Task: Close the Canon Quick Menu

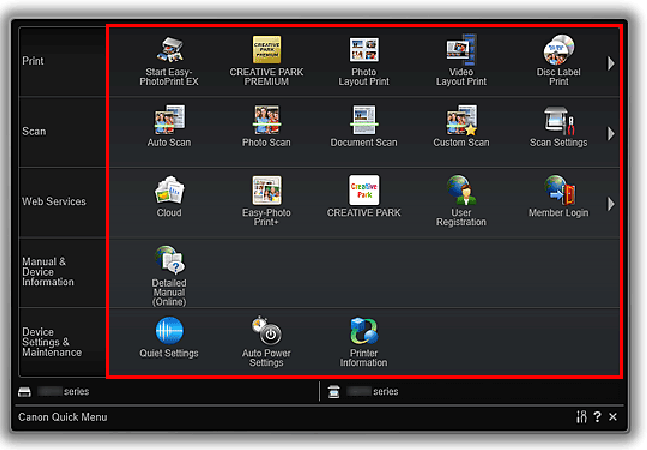Action: pos(613,417)
